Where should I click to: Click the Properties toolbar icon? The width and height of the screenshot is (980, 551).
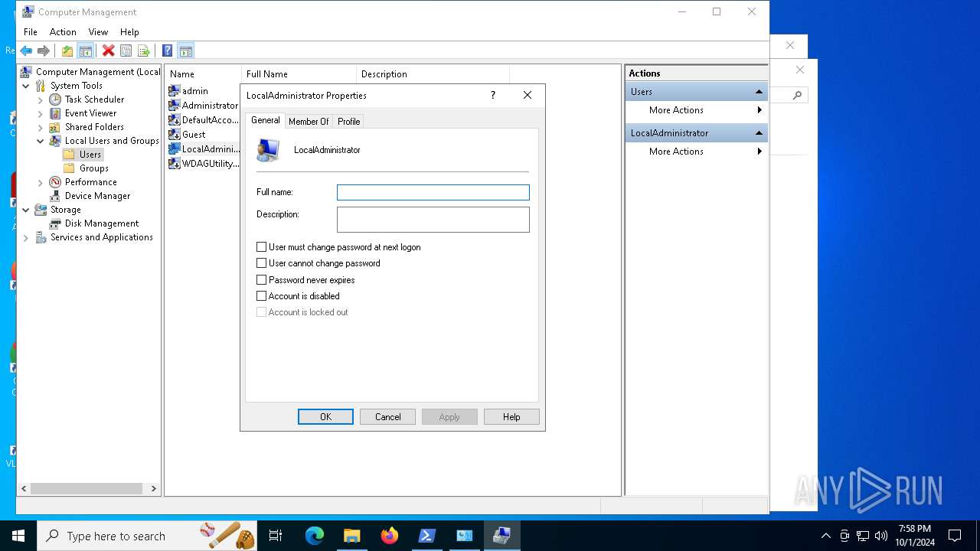126,51
